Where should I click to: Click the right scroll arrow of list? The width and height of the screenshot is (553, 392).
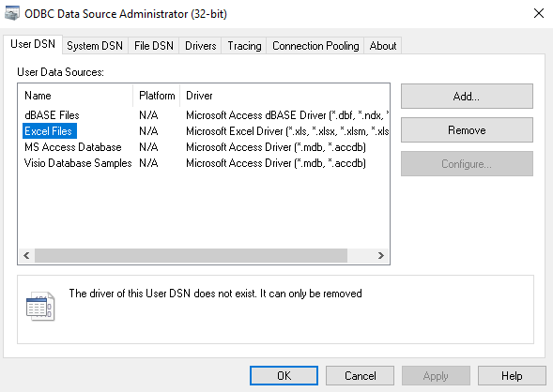(x=380, y=255)
